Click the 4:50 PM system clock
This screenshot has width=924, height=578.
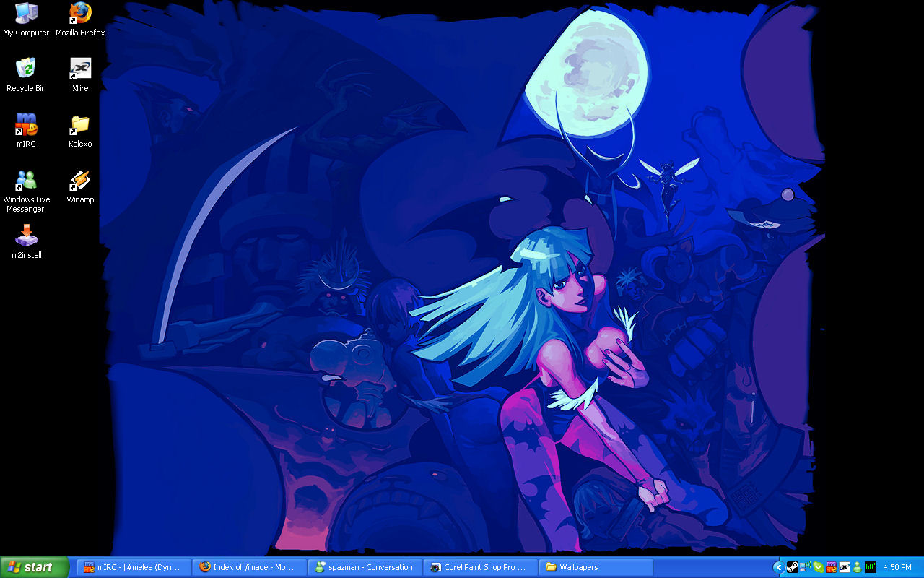(x=897, y=567)
